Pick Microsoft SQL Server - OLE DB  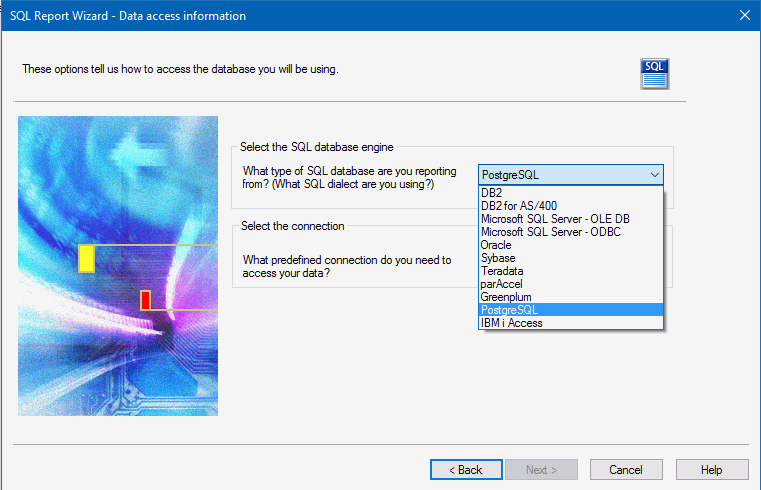pyautogui.click(x=571, y=219)
